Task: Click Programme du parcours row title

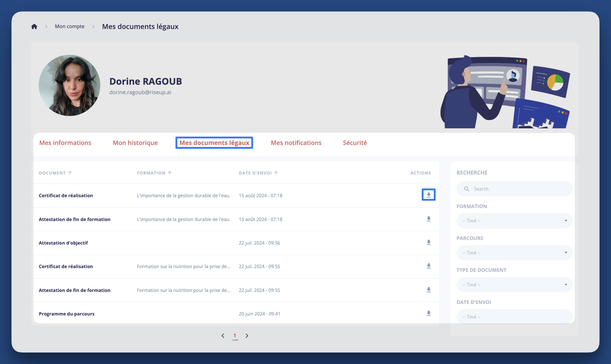Action: (x=67, y=314)
